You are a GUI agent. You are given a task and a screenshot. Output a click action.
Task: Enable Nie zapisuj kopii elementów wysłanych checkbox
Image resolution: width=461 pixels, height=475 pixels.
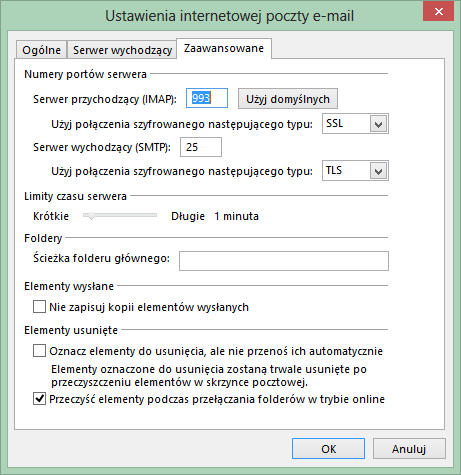[x=39, y=307]
